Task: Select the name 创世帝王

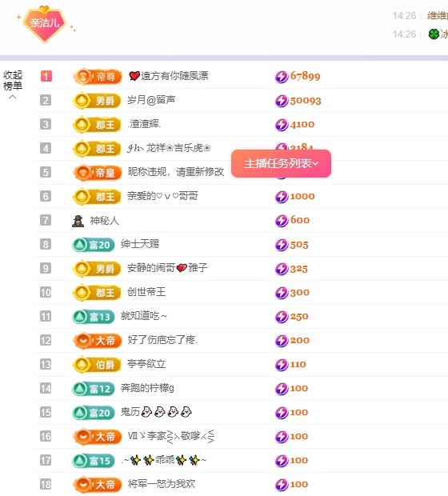Action: coord(146,292)
